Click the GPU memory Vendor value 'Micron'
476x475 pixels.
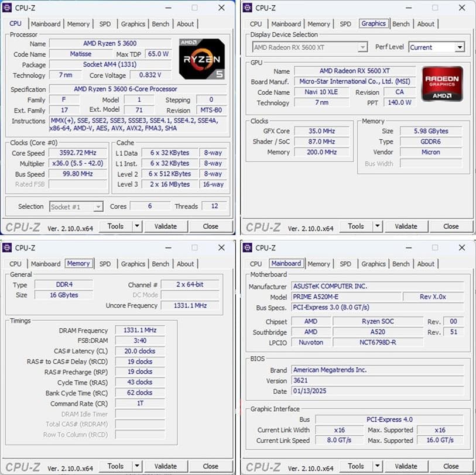coord(431,152)
